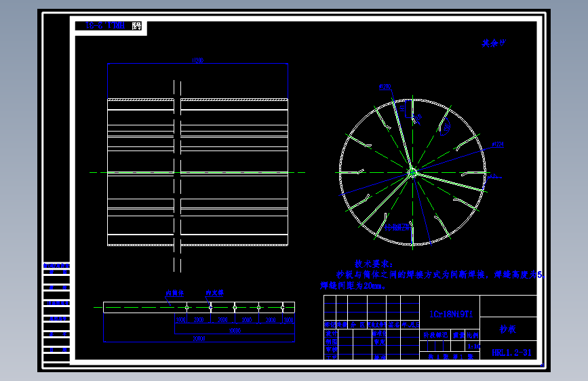The width and height of the screenshot is (588, 381).
Task: Click the 签名 column header
Action: 394,325
